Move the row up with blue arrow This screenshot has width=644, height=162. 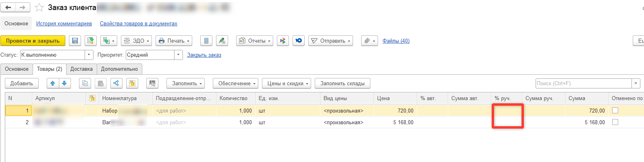pos(53,83)
